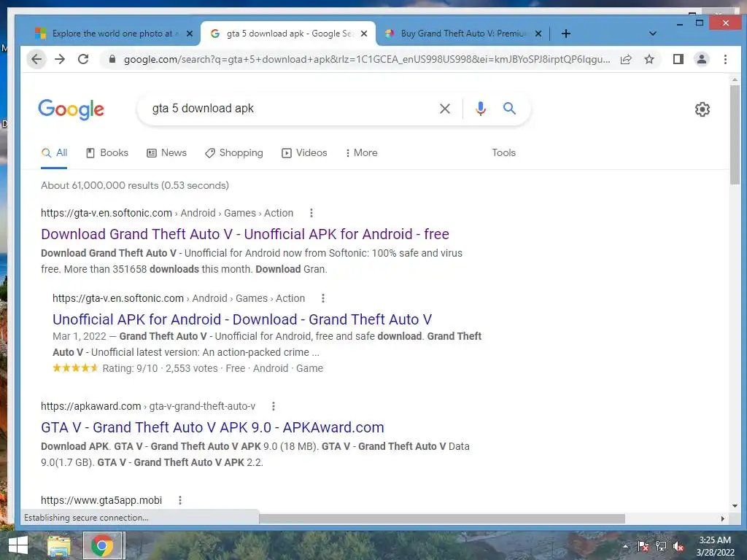This screenshot has width=747, height=560.
Task: Click the scroll-down arrow of vertical scrollbar
Action: click(x=735, y=506)
